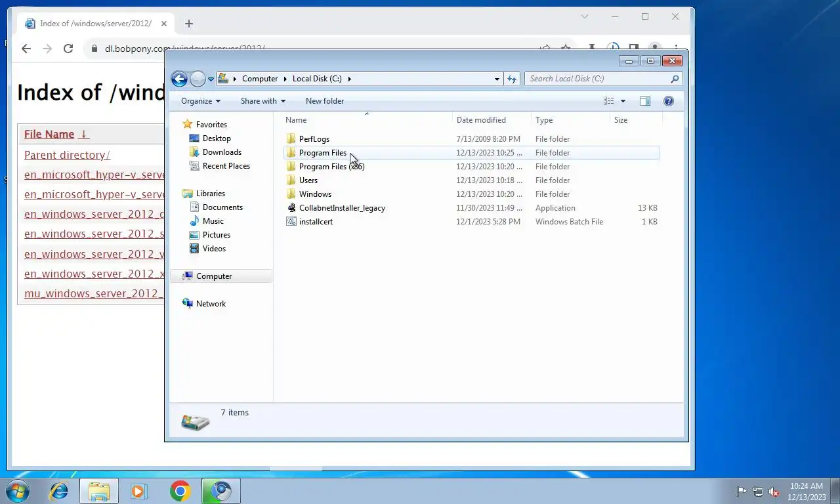Click the Search Local Disk (C:) field
This screenshot has height=504, width=840.
click(597, 79)
